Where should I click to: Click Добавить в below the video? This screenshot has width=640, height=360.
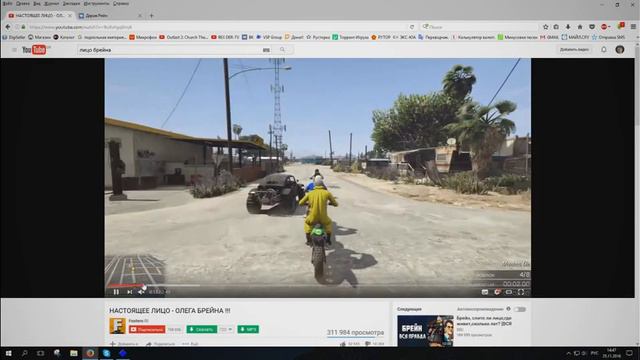tap(124, 344)
